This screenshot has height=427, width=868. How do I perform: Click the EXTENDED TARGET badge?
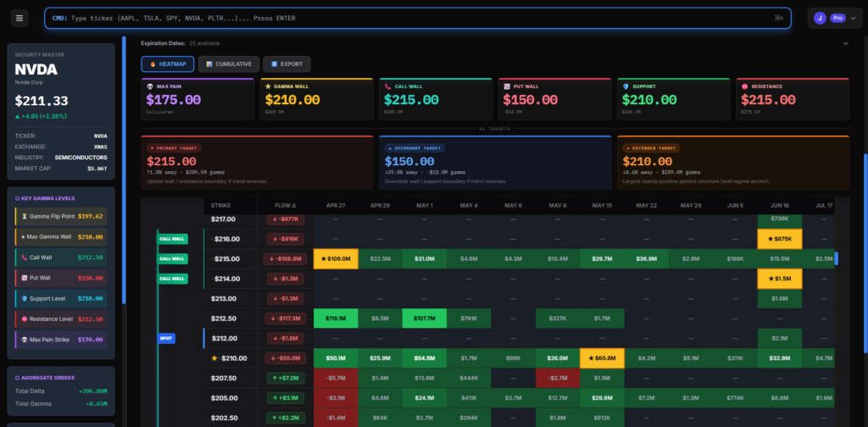pyautogui.click(x=651, y=148)
